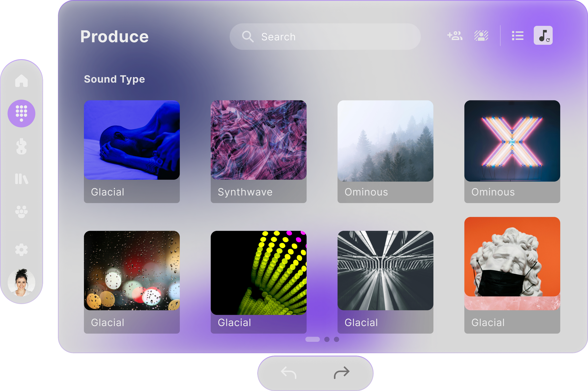
Task: Toggle the highlighted music note view
Action: [x=543, y=36]
